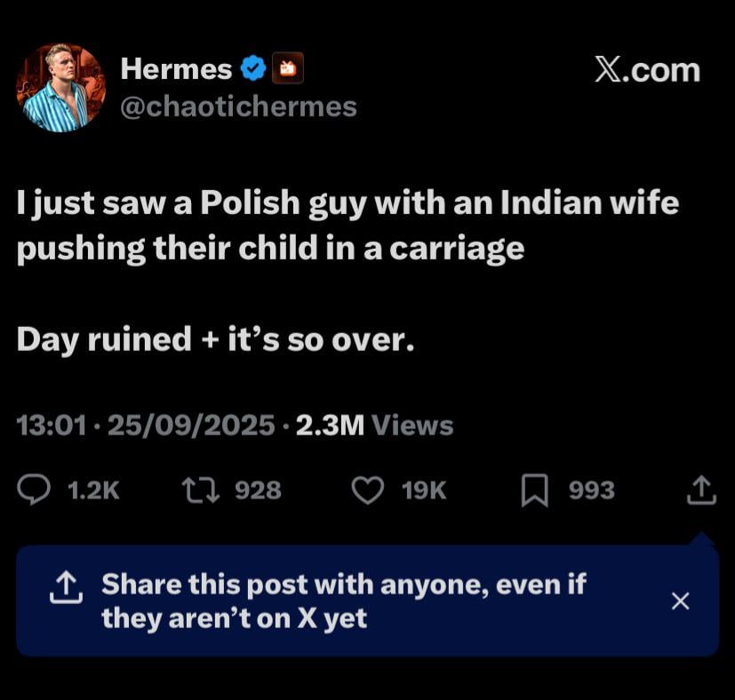Dismiss the share tooltip with the X
735x700 pixels.
pyautogui.click(x=680, y=601)
